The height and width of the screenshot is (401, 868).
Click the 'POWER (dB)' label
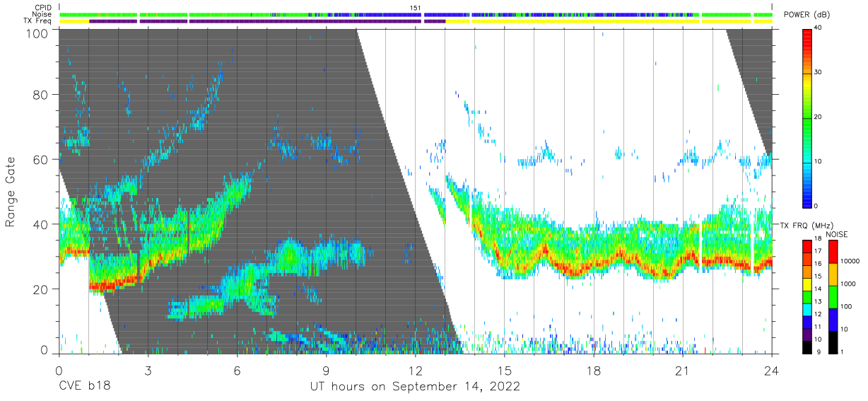pos(808,15)
